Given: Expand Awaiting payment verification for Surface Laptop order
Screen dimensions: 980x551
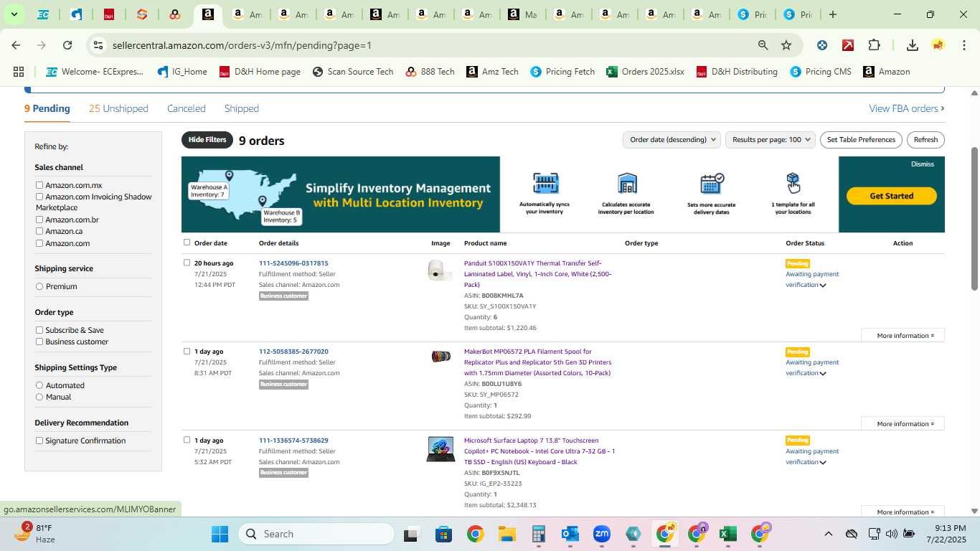Looking at the screenshot, I should click(x=823, y=463).
